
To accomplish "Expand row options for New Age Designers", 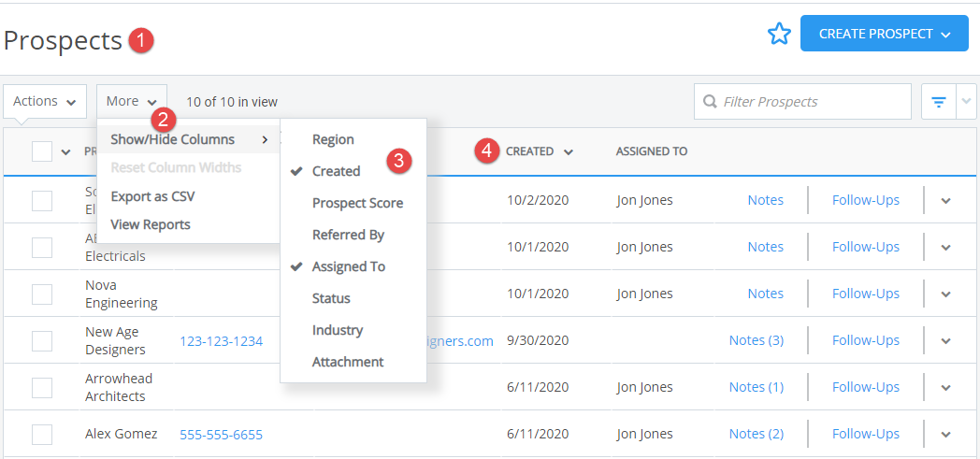I will pyautogui.click(x=945, y=340).
